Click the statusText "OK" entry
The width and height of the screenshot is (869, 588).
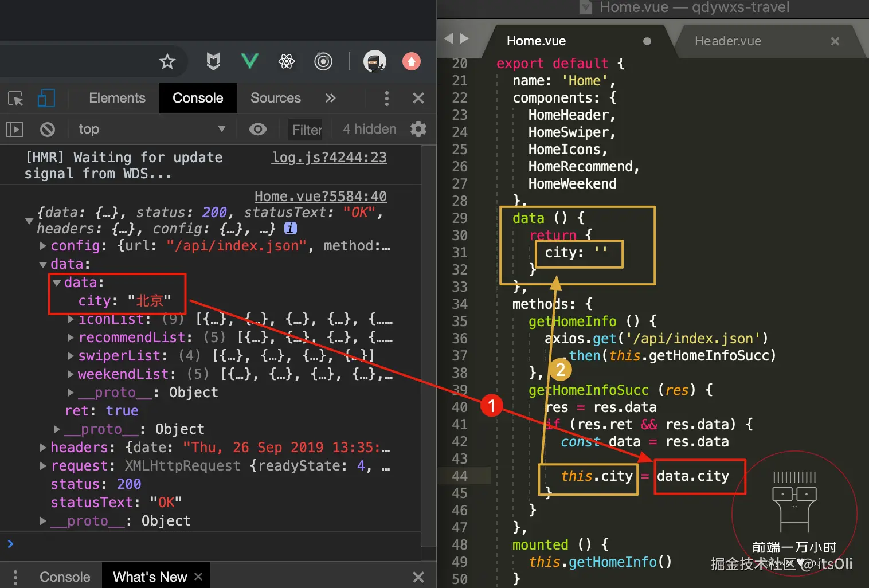coord(116,503)
